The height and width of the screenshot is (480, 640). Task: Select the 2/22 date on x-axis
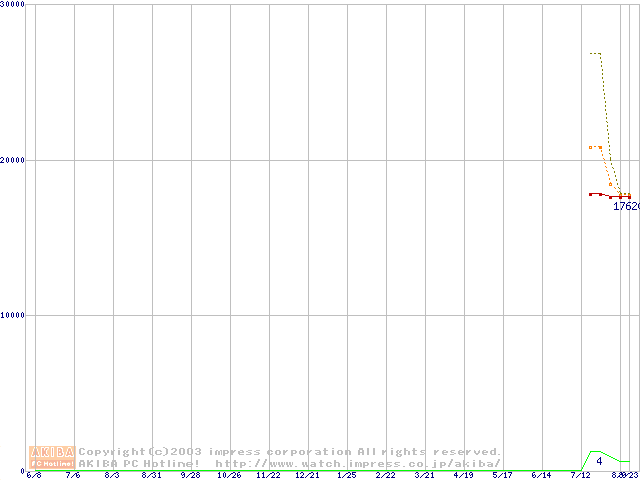pyautogui.click(x=385, y=475)
